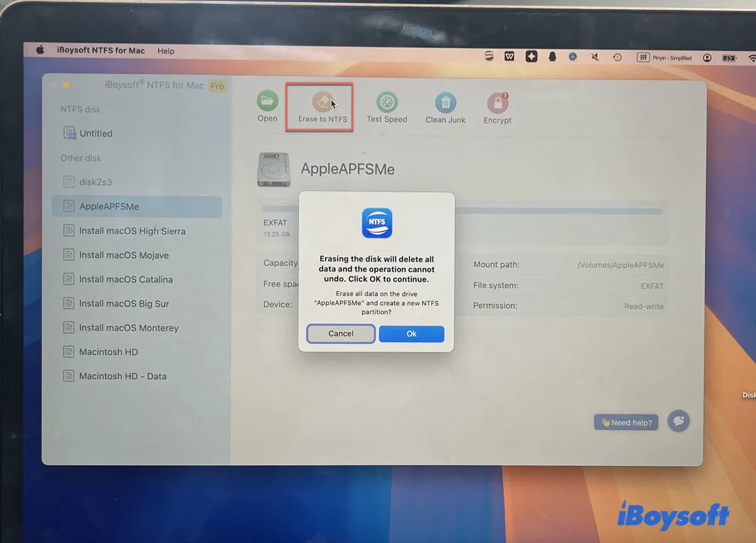Viewport: 756px width, 543px height.
Task: Click the Erase to NTFS eraser icon
Action: (x=323, y=101)
